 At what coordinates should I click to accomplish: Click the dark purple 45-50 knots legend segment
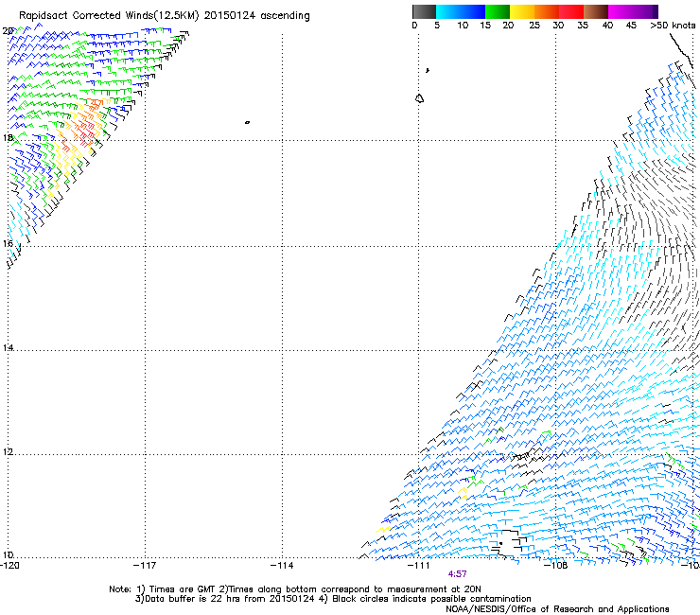tap(645, 11)
